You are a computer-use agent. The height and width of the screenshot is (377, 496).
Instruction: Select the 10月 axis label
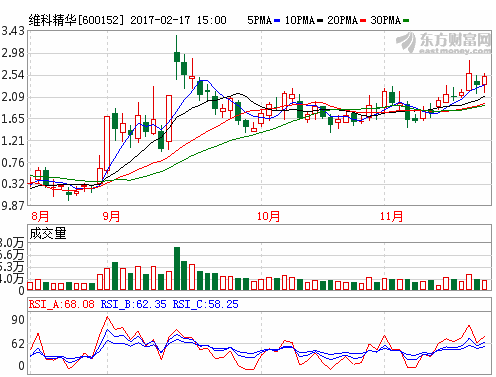point(268,216)
